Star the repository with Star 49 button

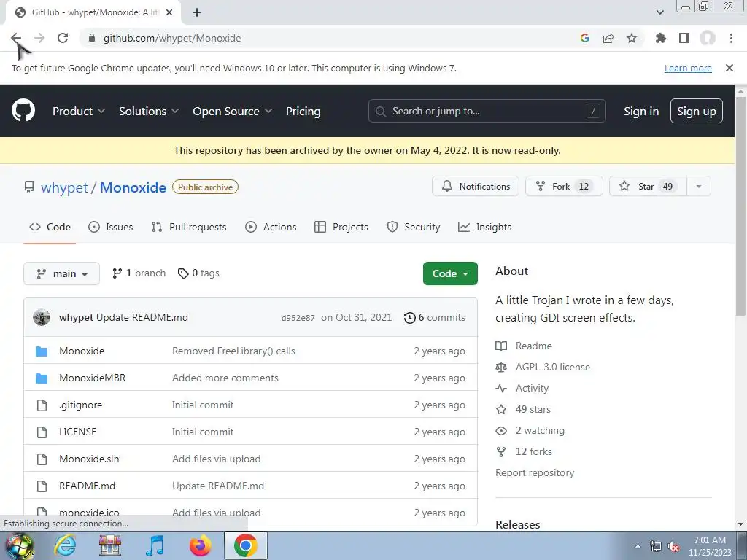coord(648,186)
